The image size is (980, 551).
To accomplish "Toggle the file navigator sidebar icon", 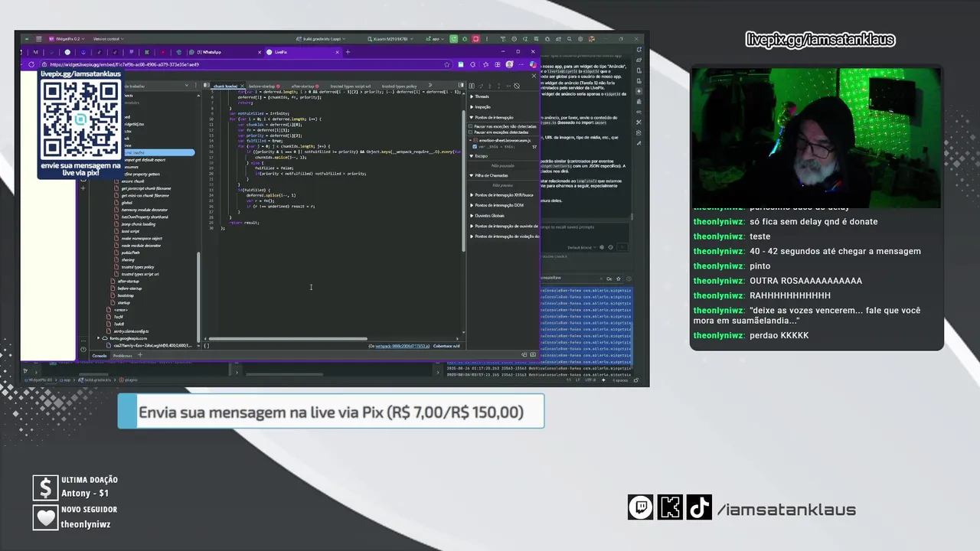I will (x=207, y=86).
